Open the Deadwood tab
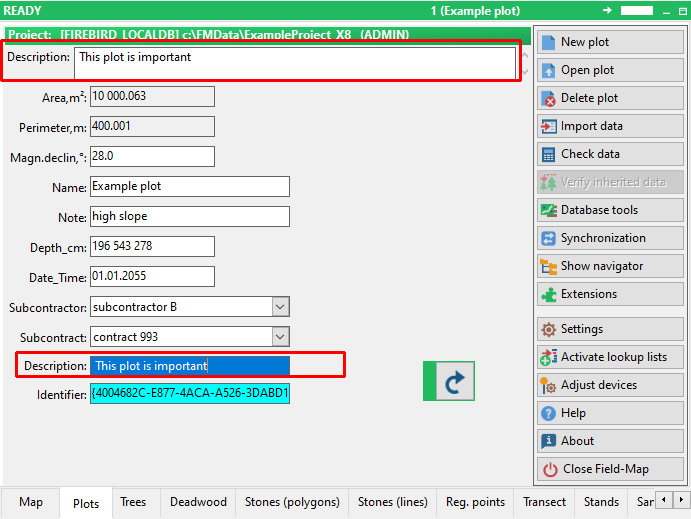 pos(198,502)
